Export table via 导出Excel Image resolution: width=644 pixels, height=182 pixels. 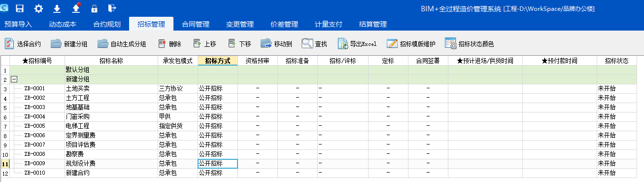pyautogui.click(x=357, y=44)
